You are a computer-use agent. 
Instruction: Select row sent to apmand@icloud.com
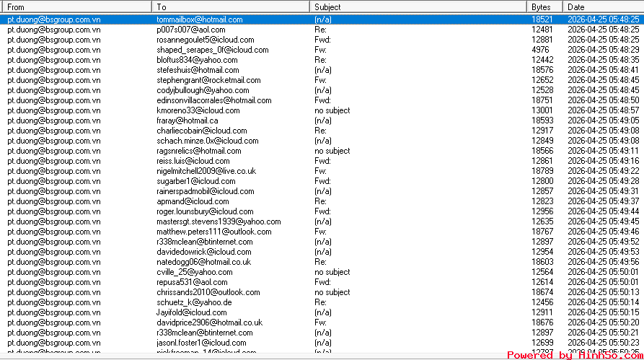tap(322, 201)
